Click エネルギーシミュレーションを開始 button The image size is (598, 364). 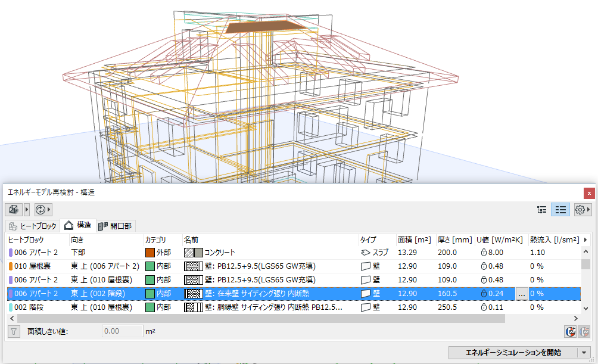click(x=513, y=353)
